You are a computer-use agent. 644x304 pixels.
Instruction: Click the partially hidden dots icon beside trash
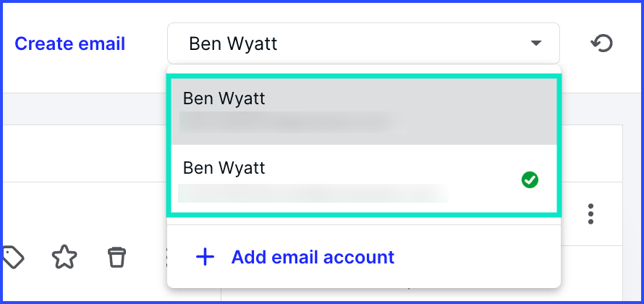click(x=166, y=257)
